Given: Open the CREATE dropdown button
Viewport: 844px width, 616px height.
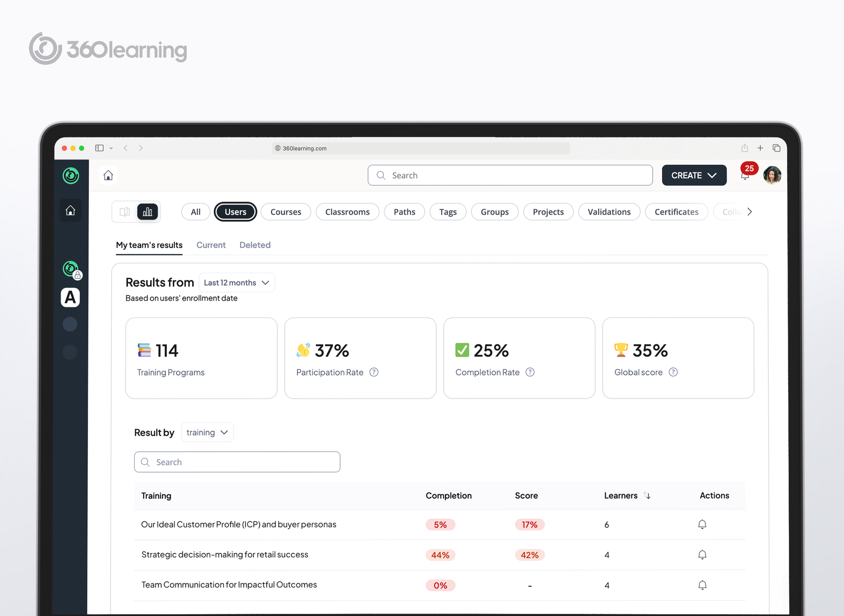Looking at the screenshot, I should pyautogui.click(x=694, y=175).
